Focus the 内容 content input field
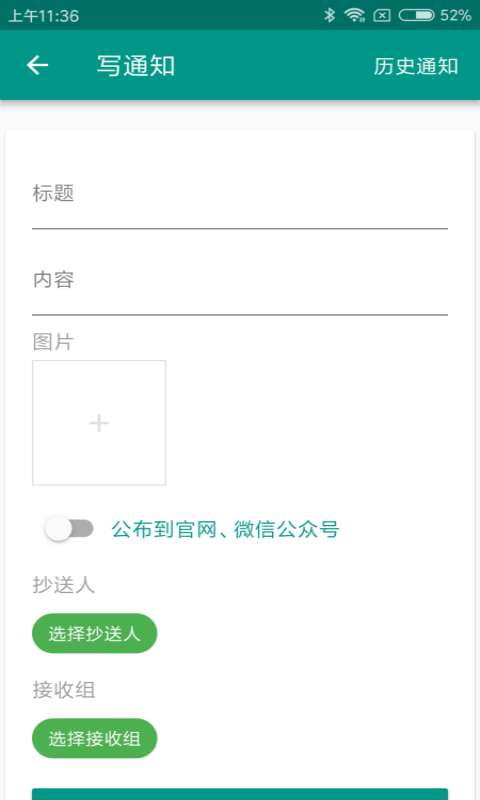This screenshot has width=480, height=800. pyautogui.click(x=240, y=286)
